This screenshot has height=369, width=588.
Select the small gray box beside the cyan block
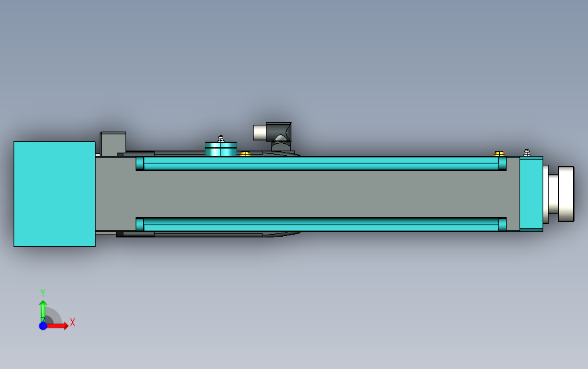113,144
